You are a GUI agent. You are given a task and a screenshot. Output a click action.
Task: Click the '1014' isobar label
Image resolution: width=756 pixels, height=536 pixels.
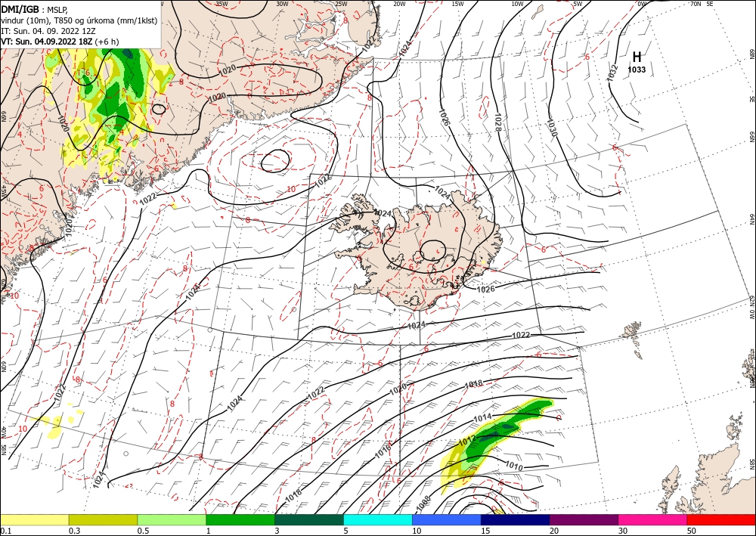482,417
